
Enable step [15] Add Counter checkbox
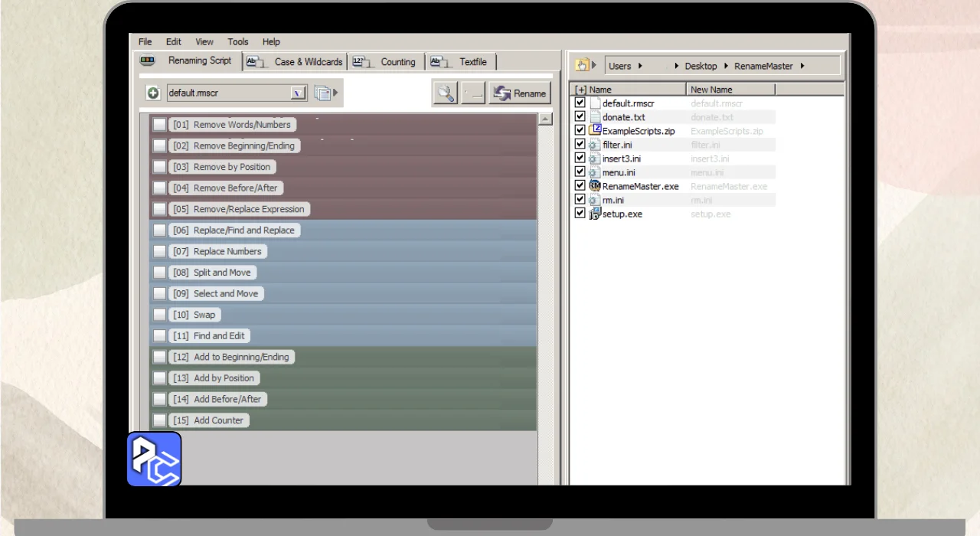click(x=159, y=420)
